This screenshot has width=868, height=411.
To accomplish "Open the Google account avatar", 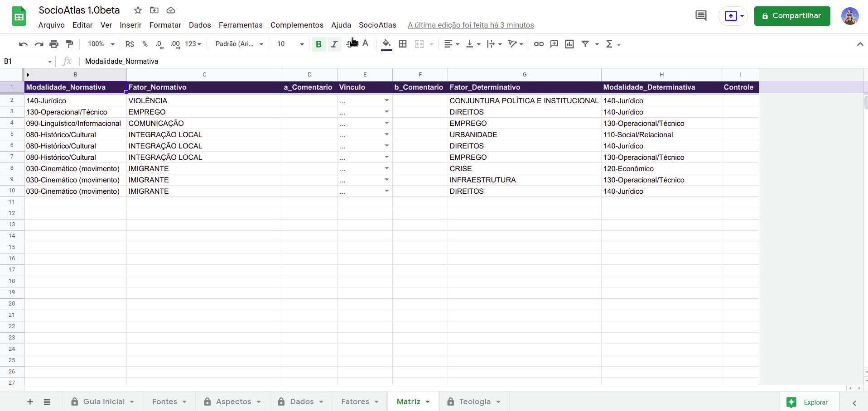I will [x=850, y=16].
